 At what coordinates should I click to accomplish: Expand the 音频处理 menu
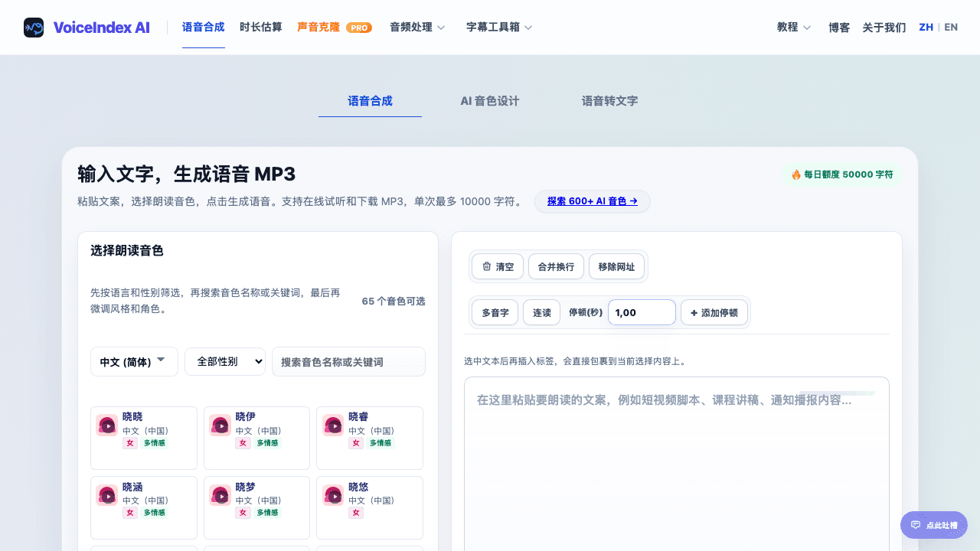click(x=417, y=28)
